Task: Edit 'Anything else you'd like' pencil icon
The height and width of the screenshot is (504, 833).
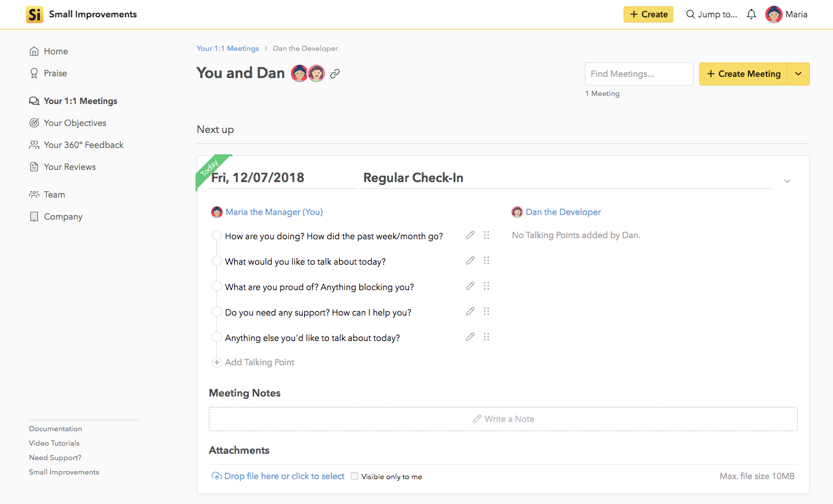Action: point(470,337)
